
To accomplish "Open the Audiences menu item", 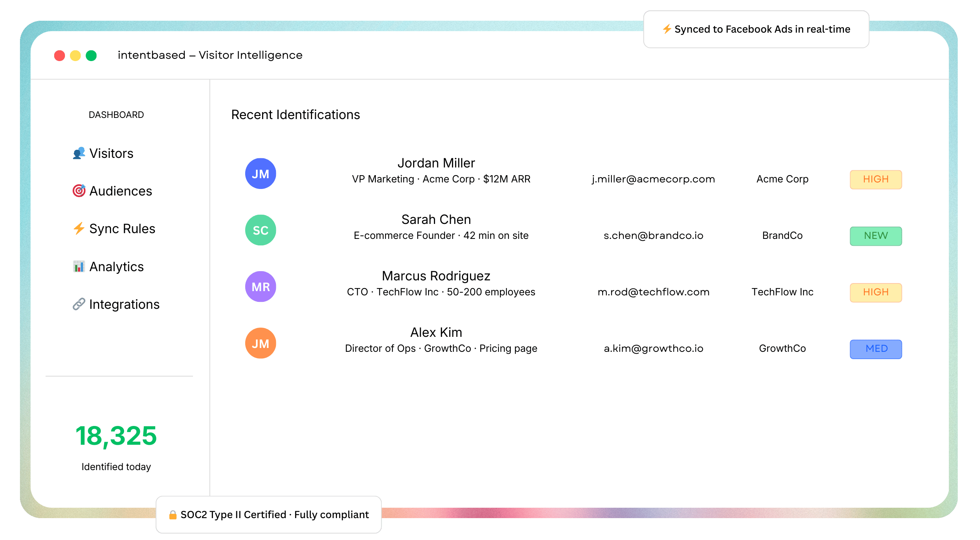I will (x=120, y=191).
